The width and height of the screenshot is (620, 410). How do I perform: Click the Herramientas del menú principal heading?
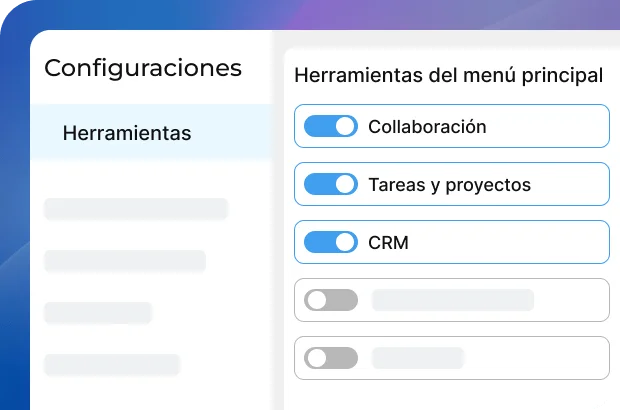[x=449, y=75]
